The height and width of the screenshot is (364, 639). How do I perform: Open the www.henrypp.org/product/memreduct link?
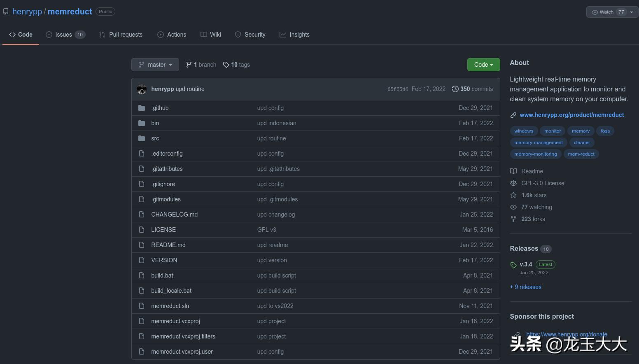[571, 115]
